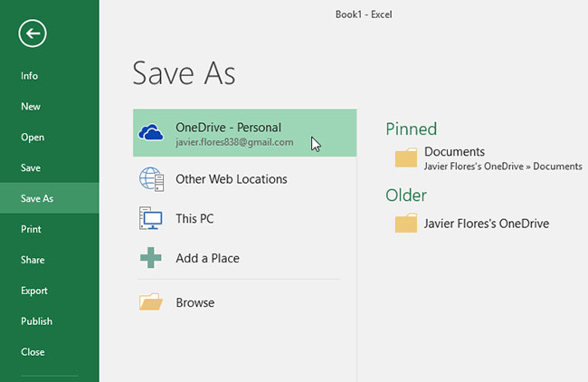Open the Share page

point(50,260)
